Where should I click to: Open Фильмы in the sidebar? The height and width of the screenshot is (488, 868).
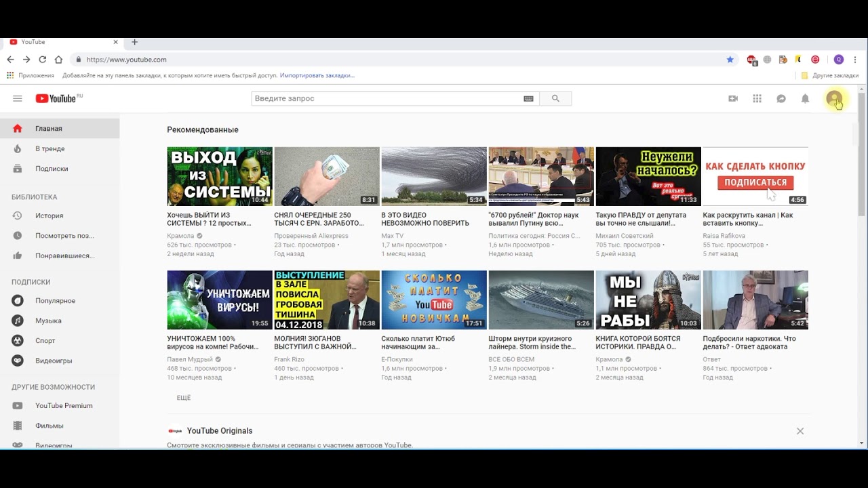pyautogui.click(x=60, y=426)
